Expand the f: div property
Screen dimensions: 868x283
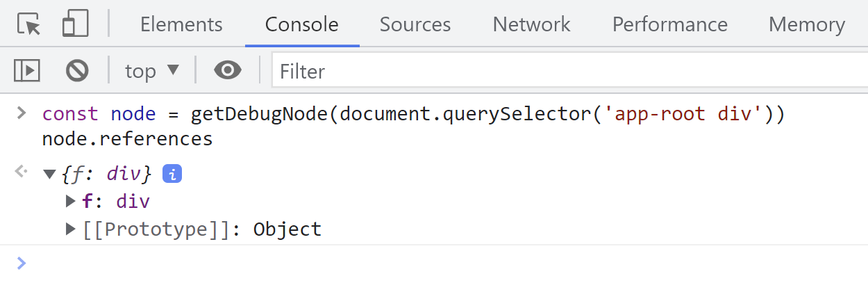(70, 202)
